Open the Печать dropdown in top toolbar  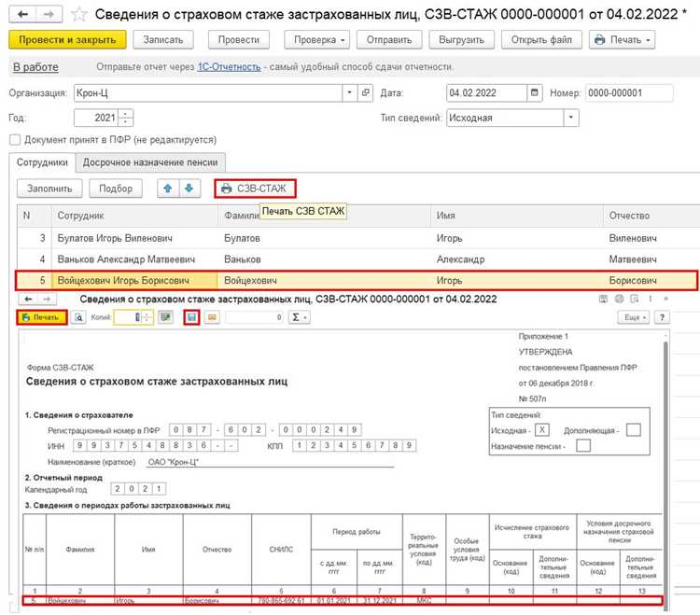coord(622,40)
